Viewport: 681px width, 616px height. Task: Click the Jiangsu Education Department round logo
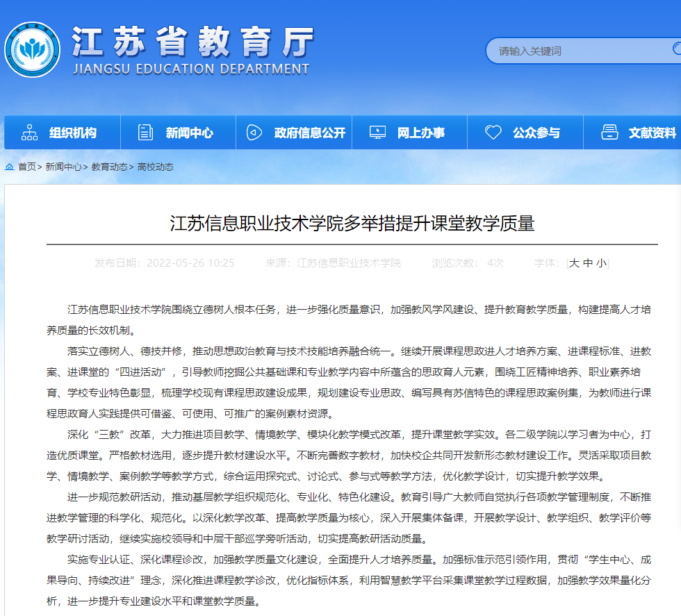(32, 49)
